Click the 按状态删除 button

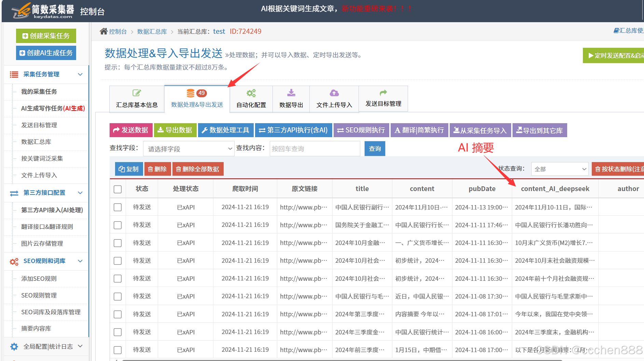pos(618,169)
